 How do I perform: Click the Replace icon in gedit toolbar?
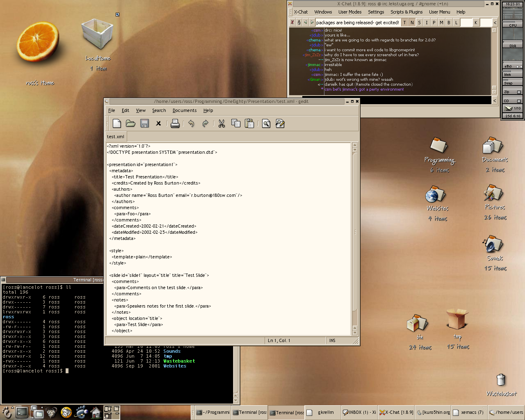tap(280, 123)
